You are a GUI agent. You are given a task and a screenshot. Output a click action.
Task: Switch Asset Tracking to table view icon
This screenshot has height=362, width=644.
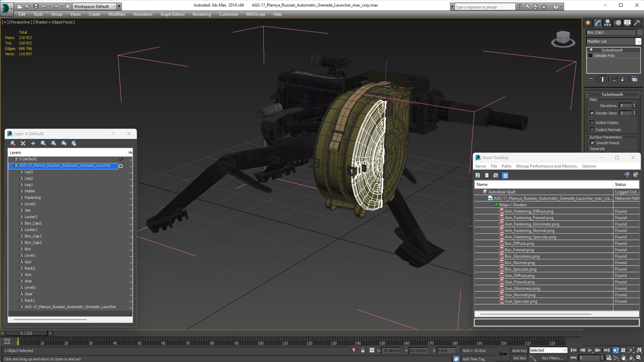tap(505, 175)
